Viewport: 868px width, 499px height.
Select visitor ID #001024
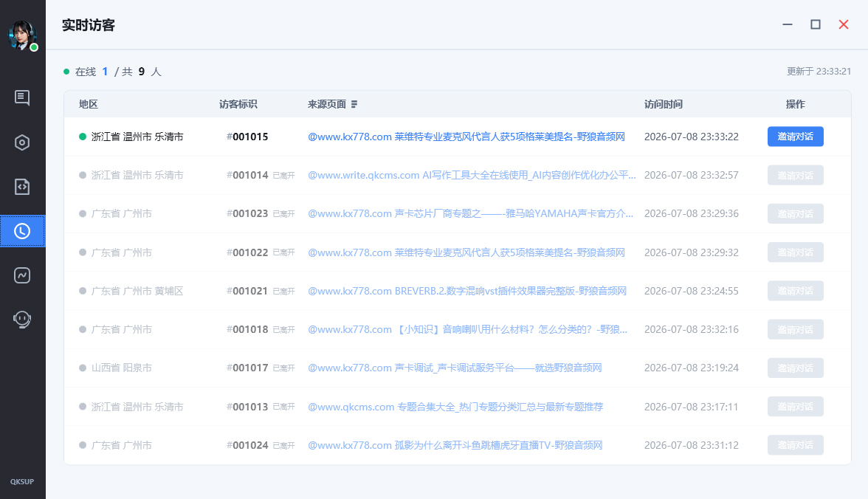coord(247,445)
